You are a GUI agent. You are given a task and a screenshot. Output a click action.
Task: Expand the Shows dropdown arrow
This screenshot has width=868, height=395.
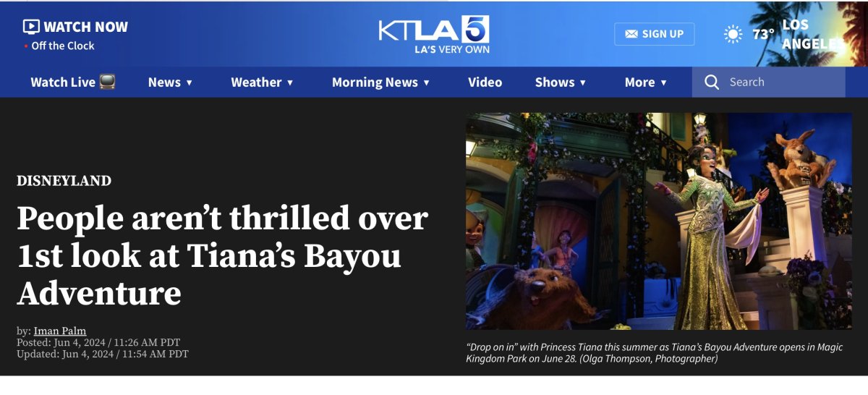583,82
